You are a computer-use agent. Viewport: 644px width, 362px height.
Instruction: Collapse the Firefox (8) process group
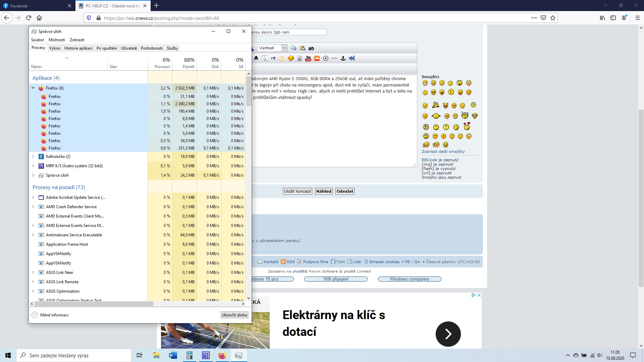pos(33,88)
